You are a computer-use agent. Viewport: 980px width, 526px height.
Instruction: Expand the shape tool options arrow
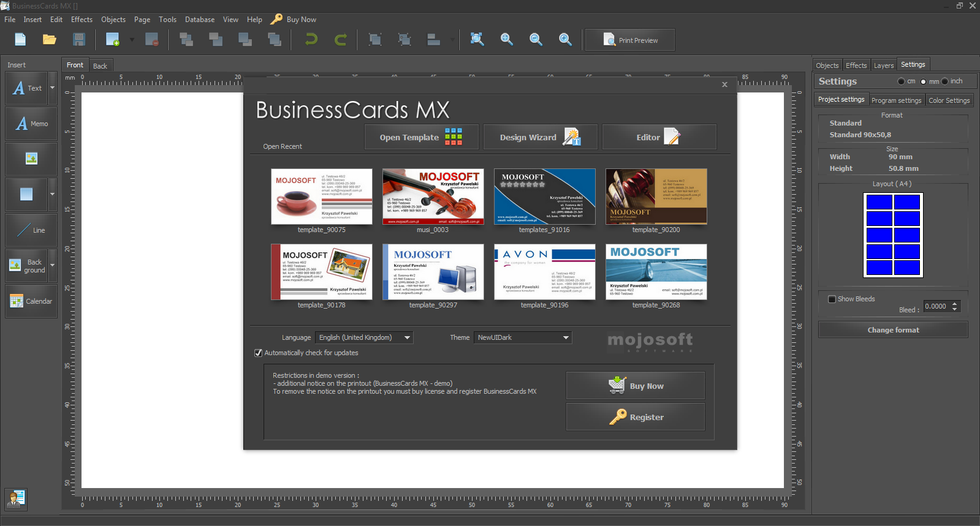(x=52, y=195)
